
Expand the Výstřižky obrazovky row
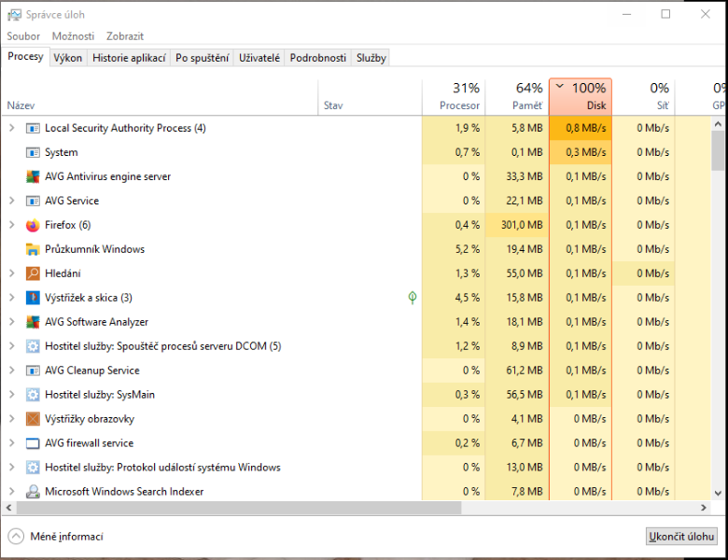pos(12,418)
